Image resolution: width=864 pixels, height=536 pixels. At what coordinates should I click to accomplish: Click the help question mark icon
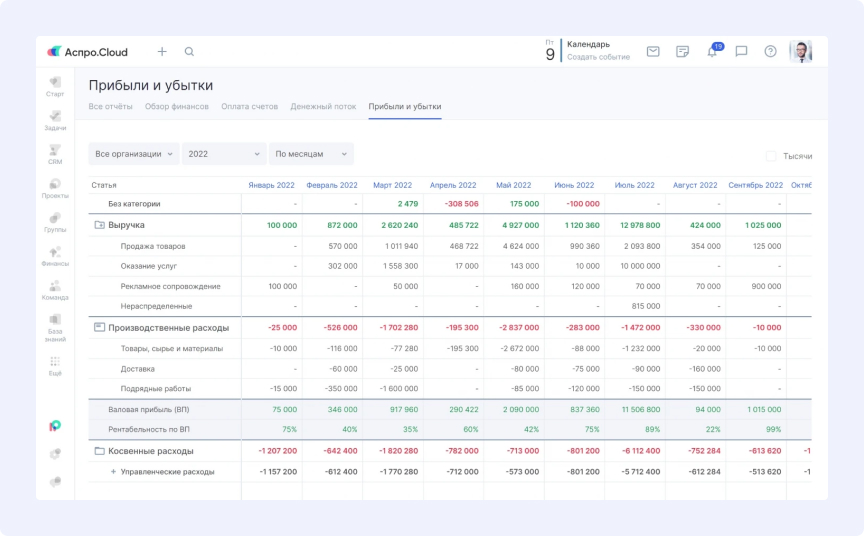click(x=770, y=52)
